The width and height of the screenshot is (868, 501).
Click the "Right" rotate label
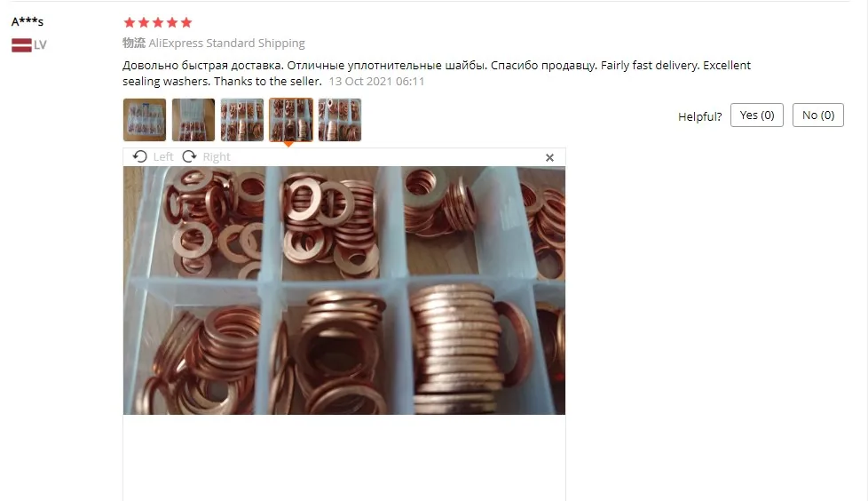pyautogui.click(x=217, y=157)
